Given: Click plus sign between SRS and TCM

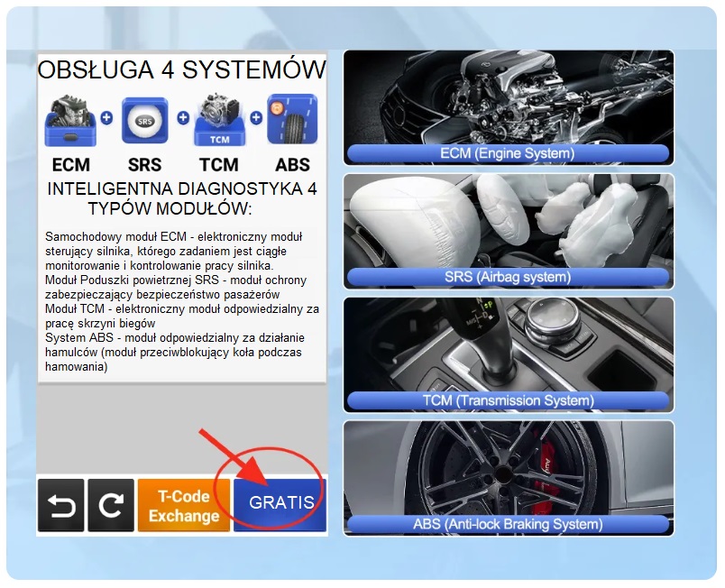Looking at the screenshot, I should (x=182, y=118).
